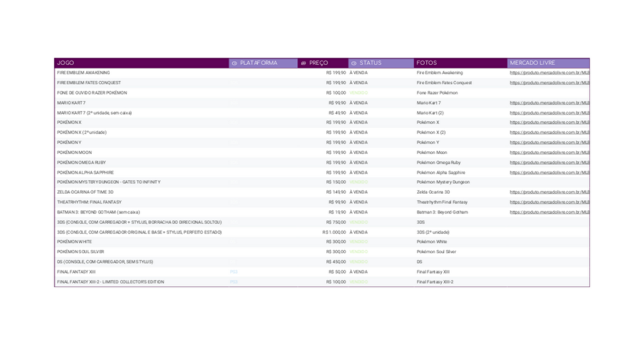This screenshot has width=644, height=338.
Task: Open Mercado Livre link for Zelda Ocarina 3D
Action: pyautogui.click(x=549, y=192)
